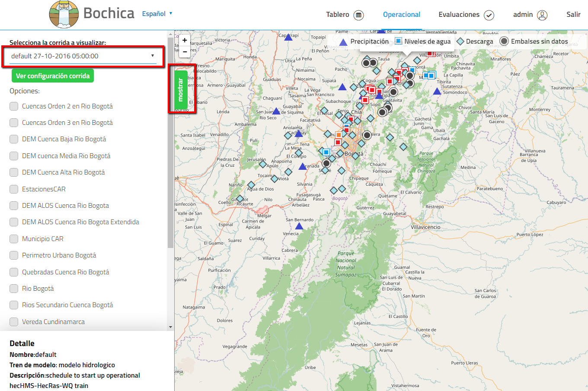The image size is (588, 391).
Task: Click the Villavicencio city label on map
Action: pyautogui.click(x=425, y=227)
